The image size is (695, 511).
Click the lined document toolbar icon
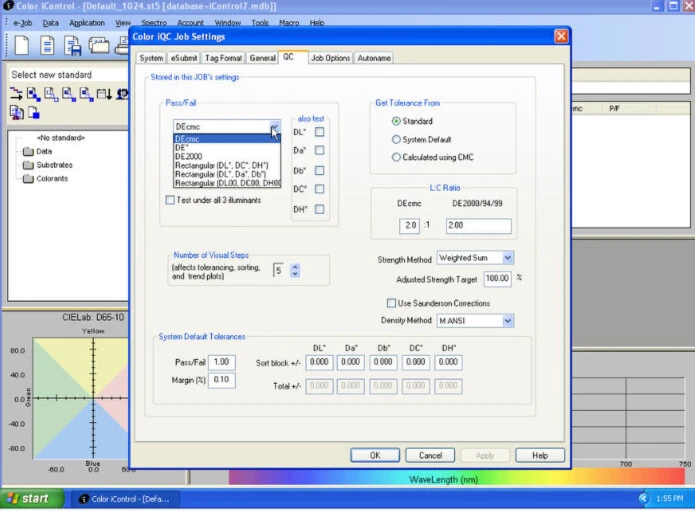tap(47, 44)
